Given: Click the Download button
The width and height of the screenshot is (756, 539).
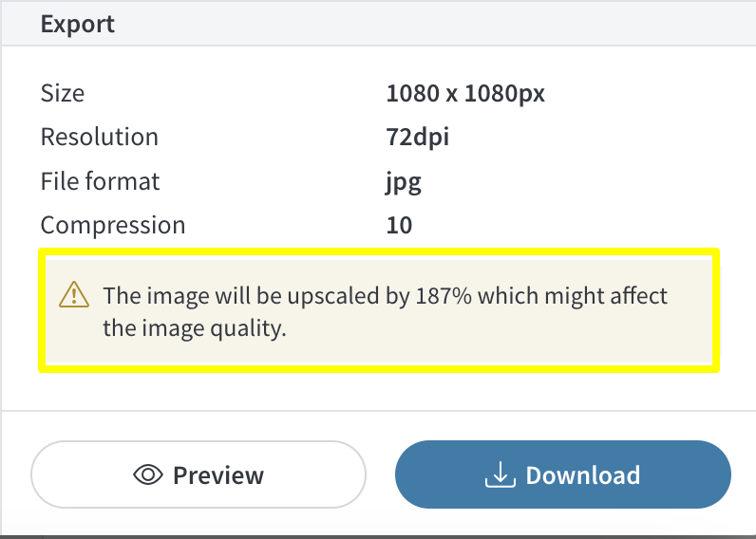Looking at the screenshot, I should pos(562,474).
